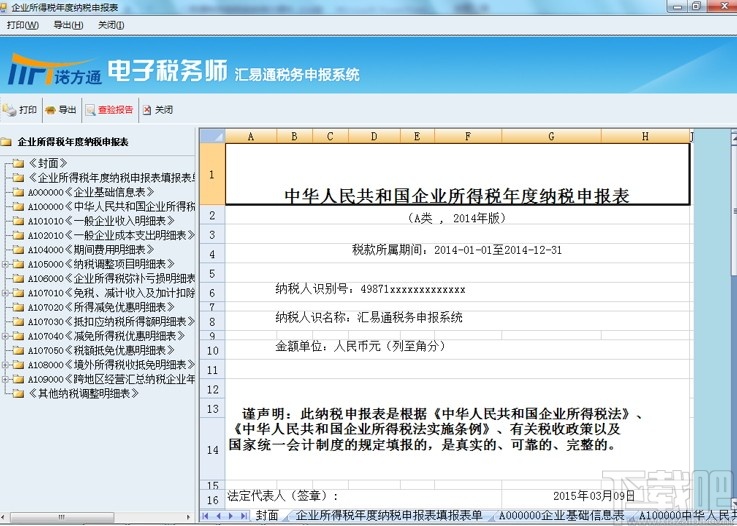Click folder icon beside A102010 entry

click(18, 235)
